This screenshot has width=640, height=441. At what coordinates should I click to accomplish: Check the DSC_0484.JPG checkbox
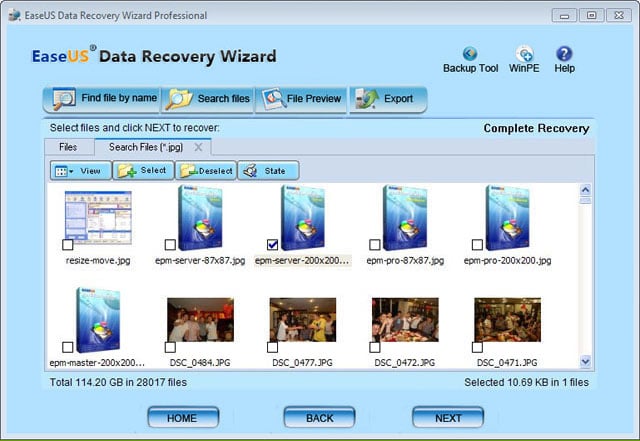pyautogui.click(x=170, y=347)
